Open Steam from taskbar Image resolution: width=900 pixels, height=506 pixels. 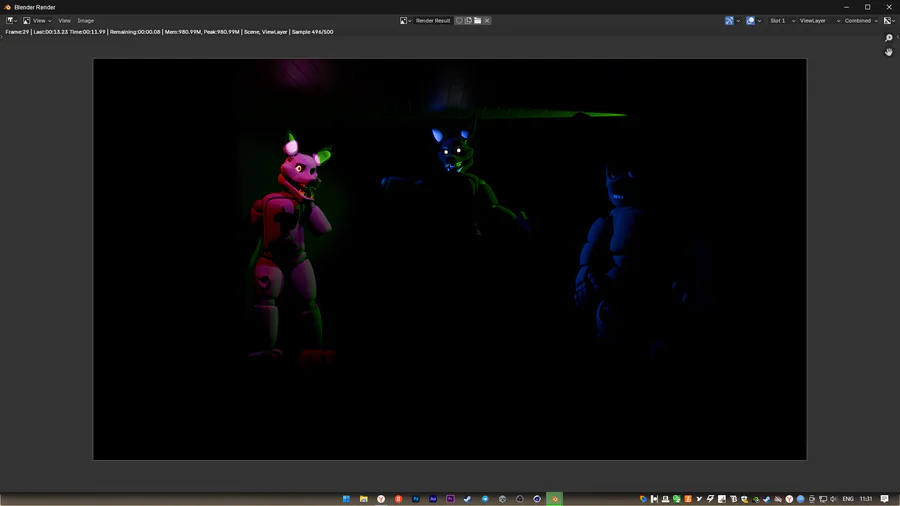(467, 499)
